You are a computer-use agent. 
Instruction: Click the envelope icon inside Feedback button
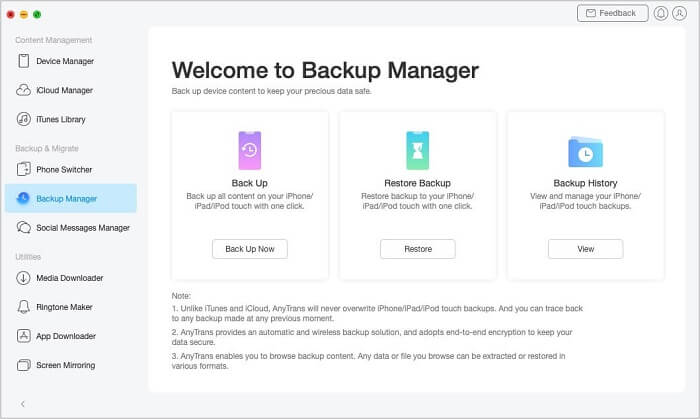click(591, 13)
